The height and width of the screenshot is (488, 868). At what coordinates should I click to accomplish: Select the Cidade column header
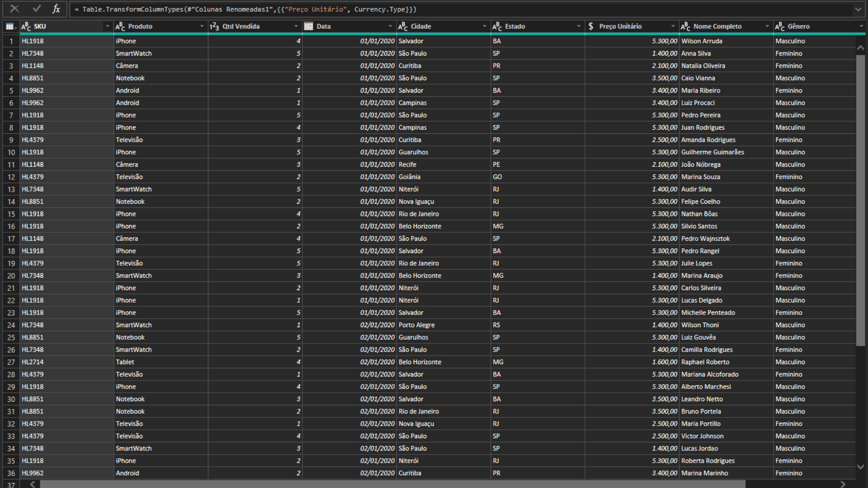443,27
